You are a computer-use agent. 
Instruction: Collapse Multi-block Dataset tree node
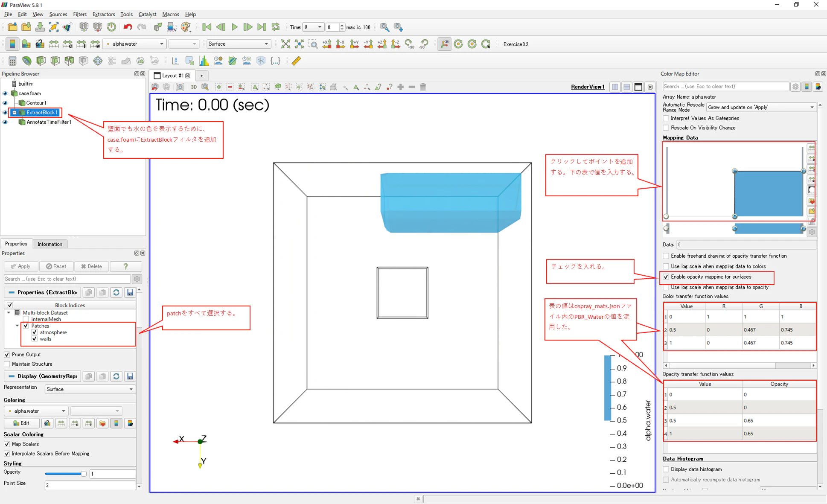click(9, 313)
